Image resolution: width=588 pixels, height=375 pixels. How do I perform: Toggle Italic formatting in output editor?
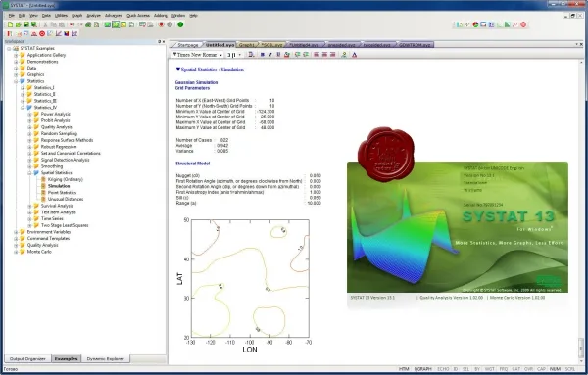click(270, 55)
